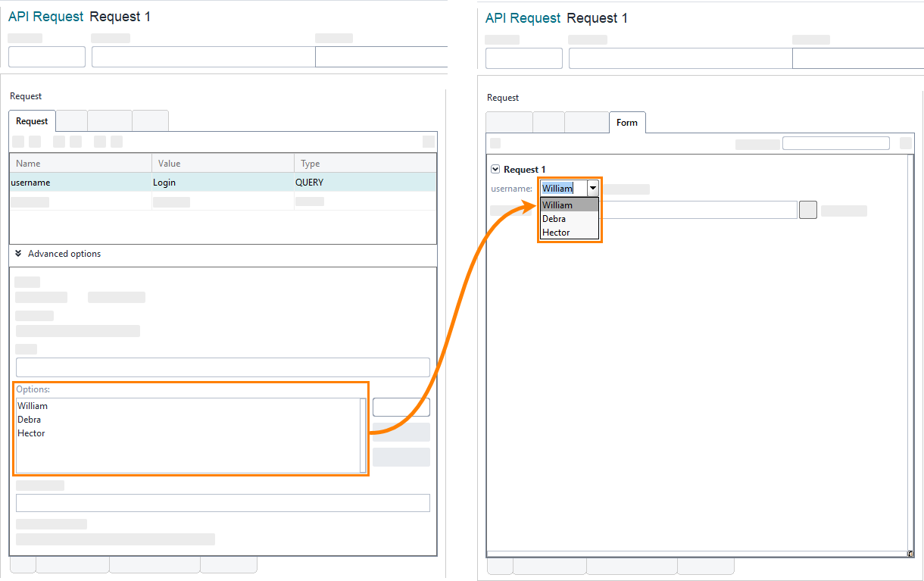
Task: Open the username dropdown arrow
Action: click(593, 189)
